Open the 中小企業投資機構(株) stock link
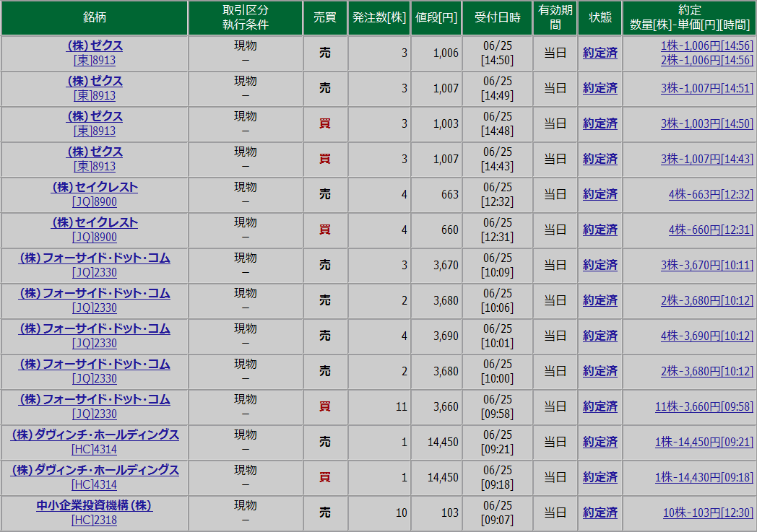 [x=95, y=505]
